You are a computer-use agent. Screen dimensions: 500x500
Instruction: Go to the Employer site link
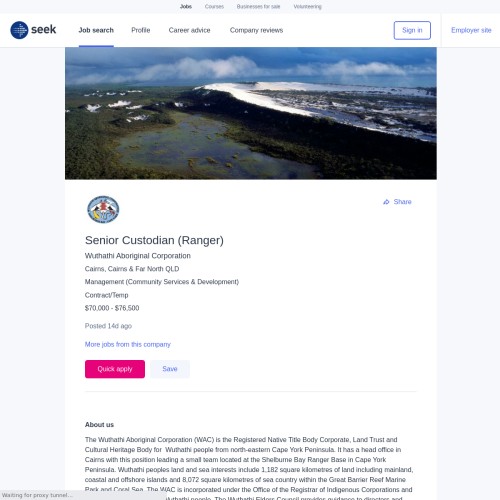pos(471,30)
